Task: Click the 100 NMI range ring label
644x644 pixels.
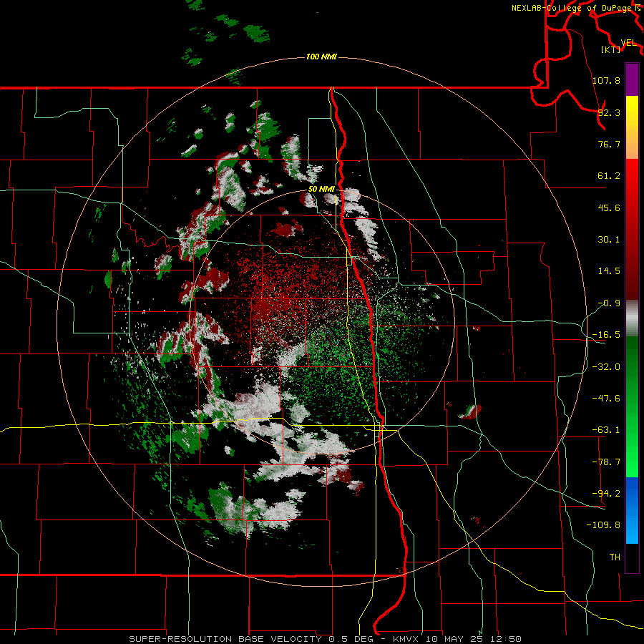Action: coord(321,57)
